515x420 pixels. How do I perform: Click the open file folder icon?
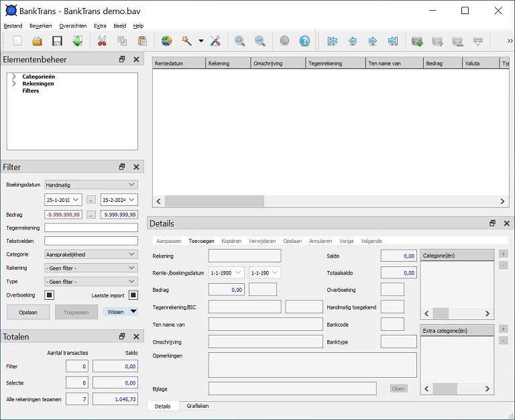tap(37, 41)
